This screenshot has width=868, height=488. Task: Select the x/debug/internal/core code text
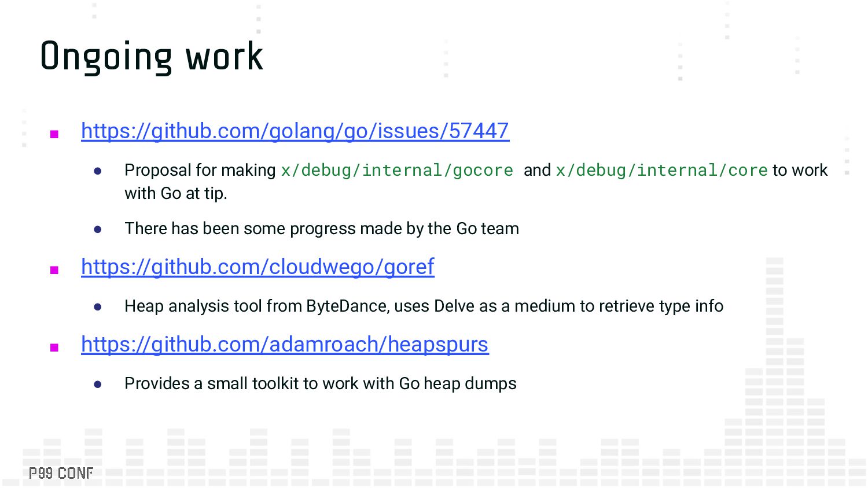click(662, 171)
